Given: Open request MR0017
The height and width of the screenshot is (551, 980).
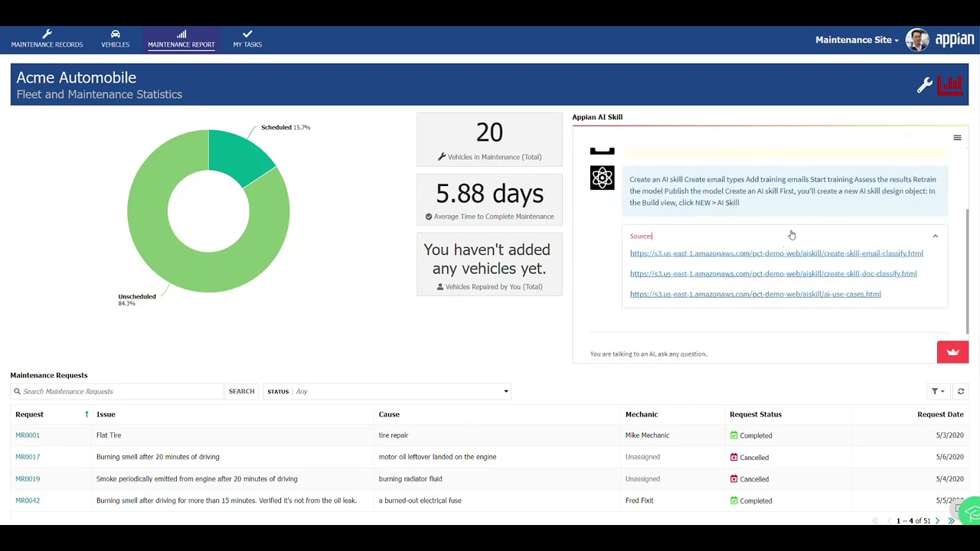Looking at the screenshot, I should (28, 457).
